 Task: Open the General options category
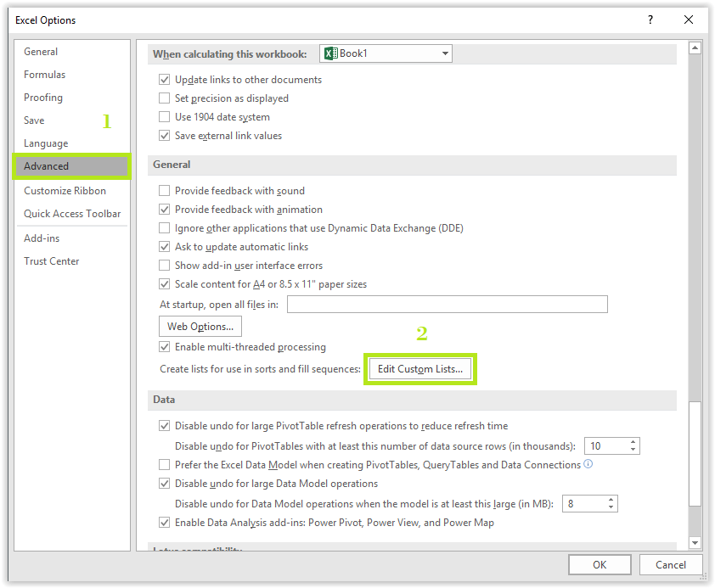click(x=41, y=52)
